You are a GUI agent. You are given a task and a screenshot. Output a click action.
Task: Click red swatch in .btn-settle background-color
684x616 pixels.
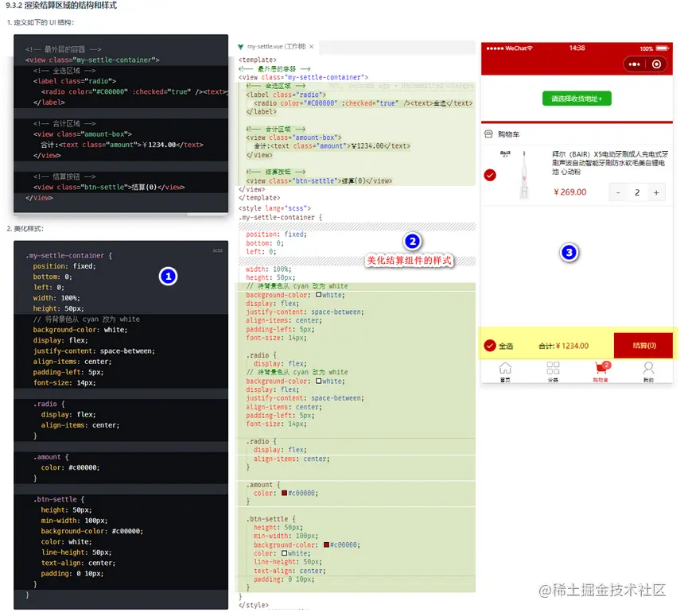click(x=326, y=545)
